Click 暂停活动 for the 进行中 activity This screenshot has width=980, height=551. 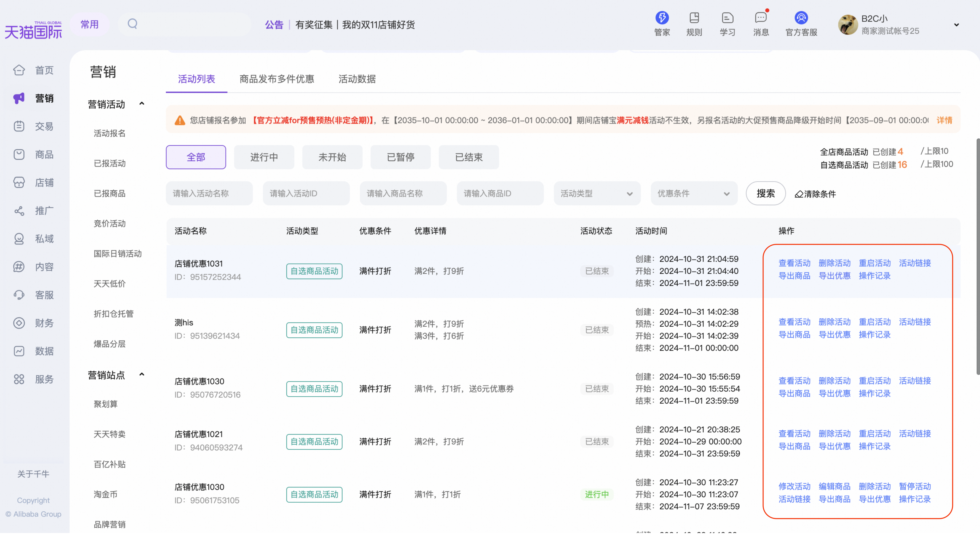(915, 487)
